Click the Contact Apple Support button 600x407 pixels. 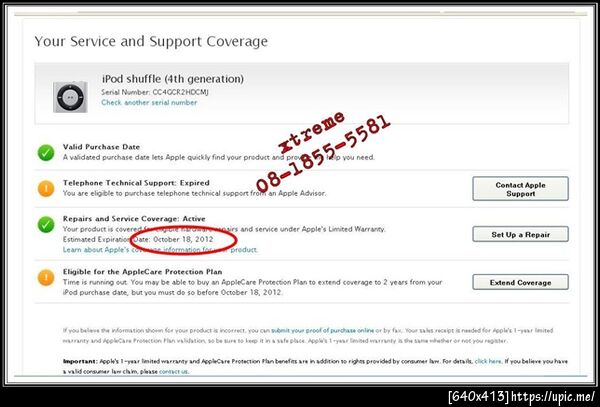tap(520, 189)
